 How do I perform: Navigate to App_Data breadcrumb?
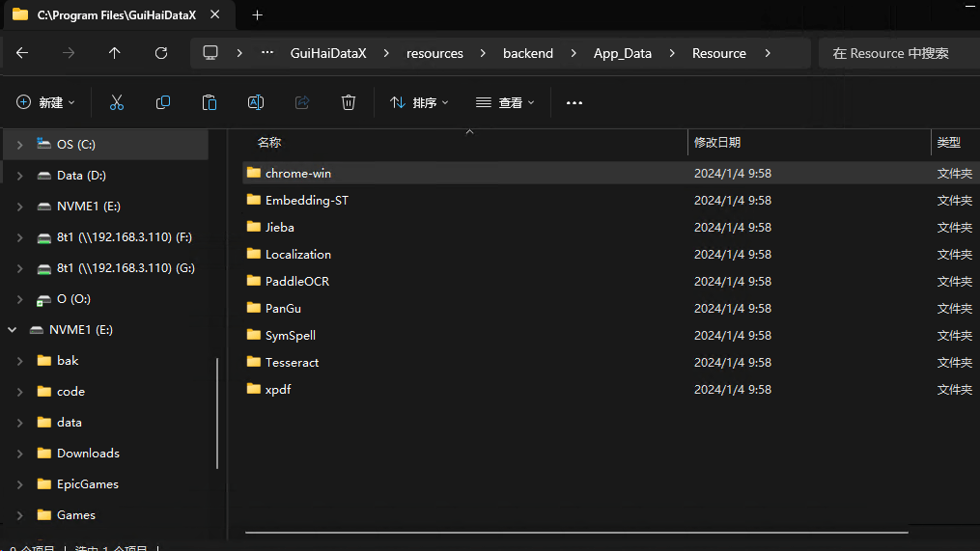[623, 53]
